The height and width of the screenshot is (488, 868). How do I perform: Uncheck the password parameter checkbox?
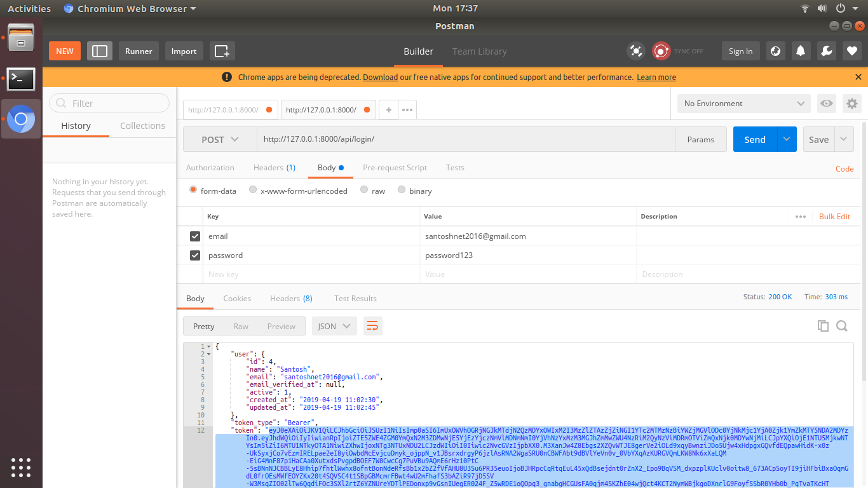coord(195,255)
